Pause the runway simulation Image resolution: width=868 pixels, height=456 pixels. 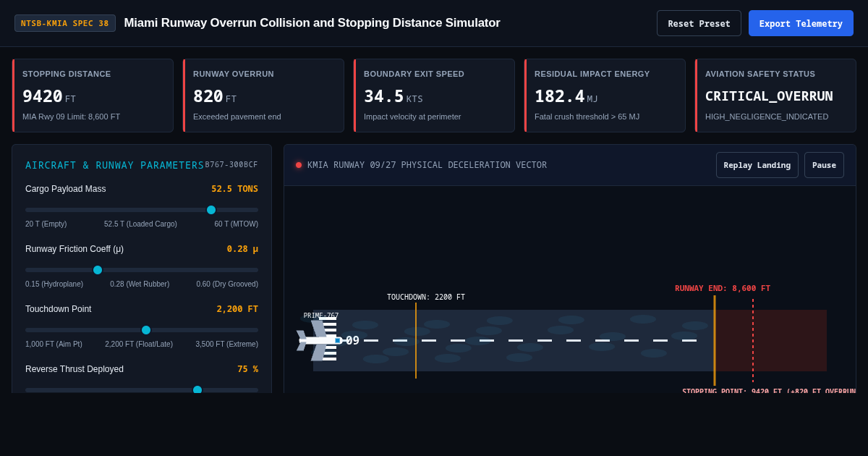point(824,165)
